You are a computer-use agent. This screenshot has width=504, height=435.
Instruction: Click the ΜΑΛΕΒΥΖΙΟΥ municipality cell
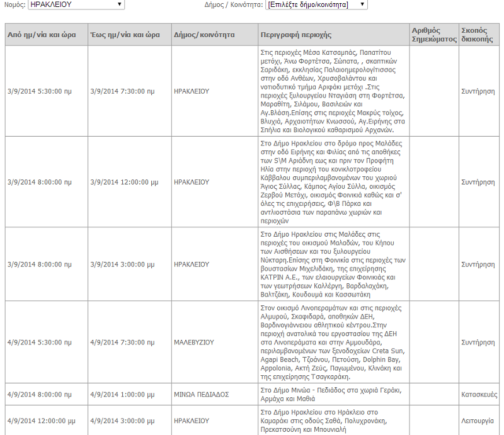click(194, 342)
